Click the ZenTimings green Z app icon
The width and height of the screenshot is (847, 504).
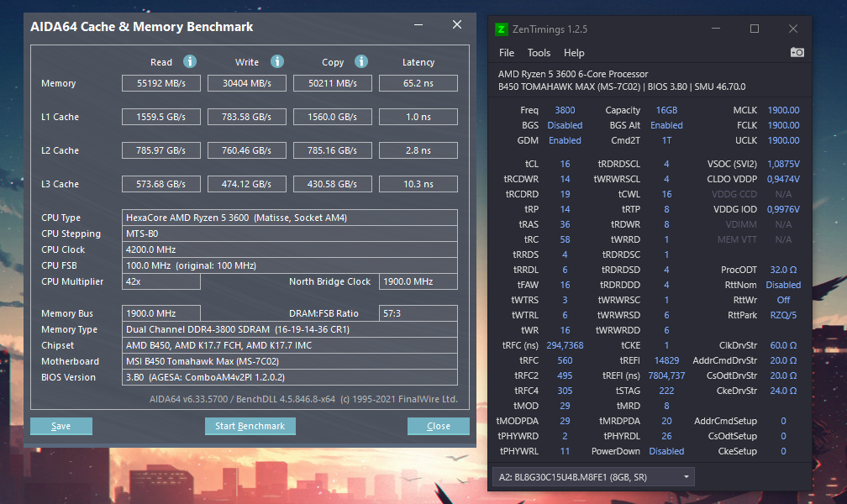click(x=502, y=29)
